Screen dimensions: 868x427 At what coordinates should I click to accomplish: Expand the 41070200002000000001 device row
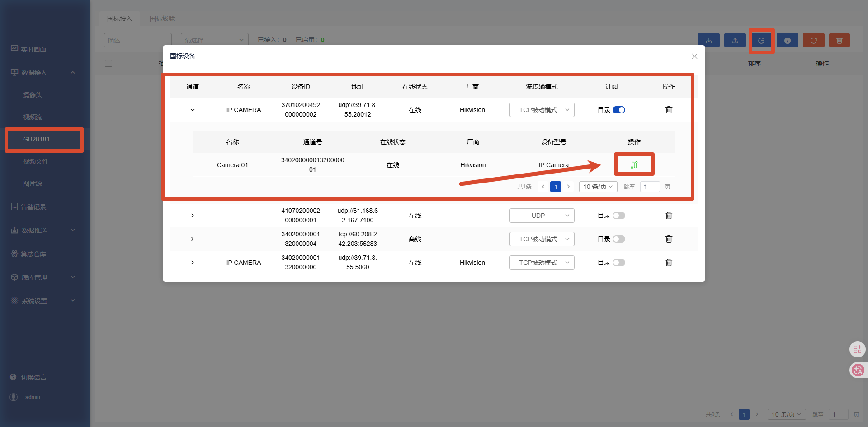click(193, 216)
